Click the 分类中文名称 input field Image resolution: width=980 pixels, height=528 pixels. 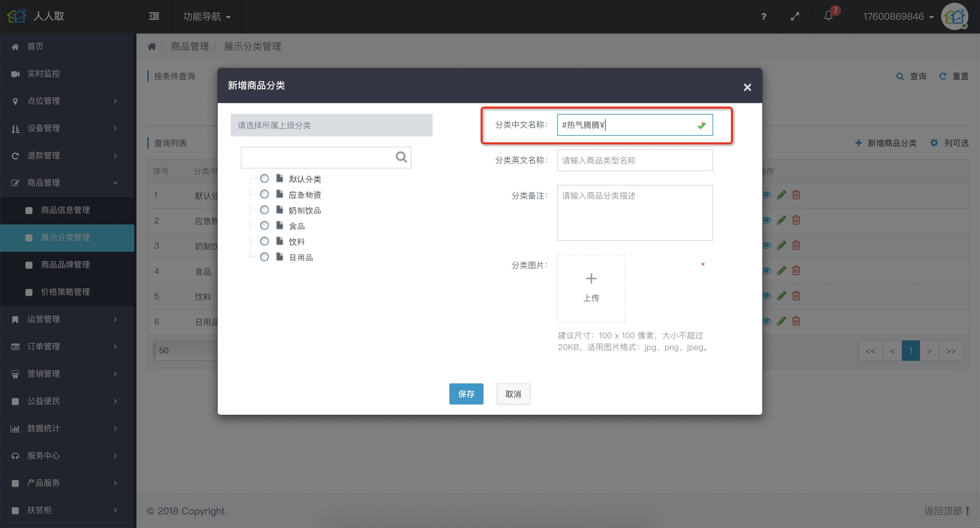[x=635, y=125]
